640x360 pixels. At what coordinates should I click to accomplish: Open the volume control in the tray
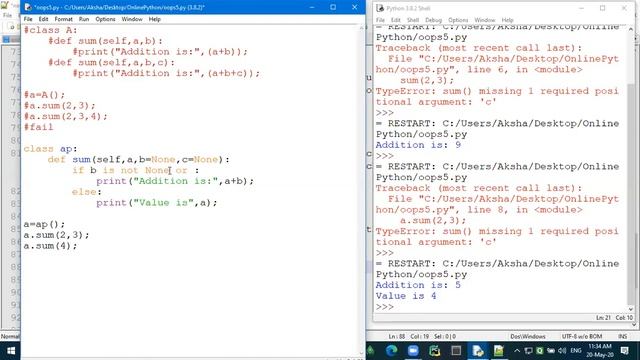click(x=562, y=351)
